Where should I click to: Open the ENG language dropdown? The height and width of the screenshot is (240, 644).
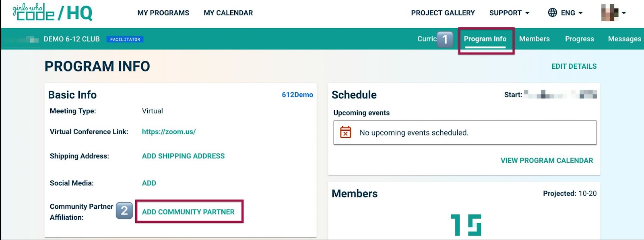(572, 13)
